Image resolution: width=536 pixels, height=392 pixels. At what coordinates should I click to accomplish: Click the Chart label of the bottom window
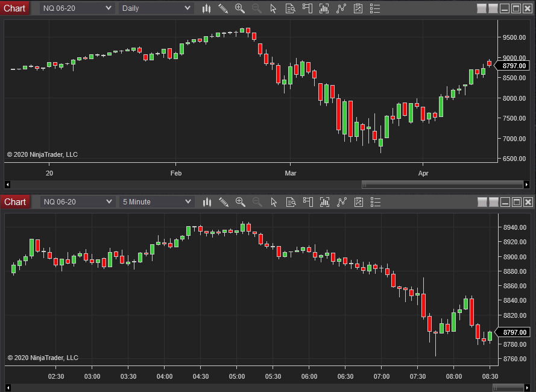coord(14,201)
